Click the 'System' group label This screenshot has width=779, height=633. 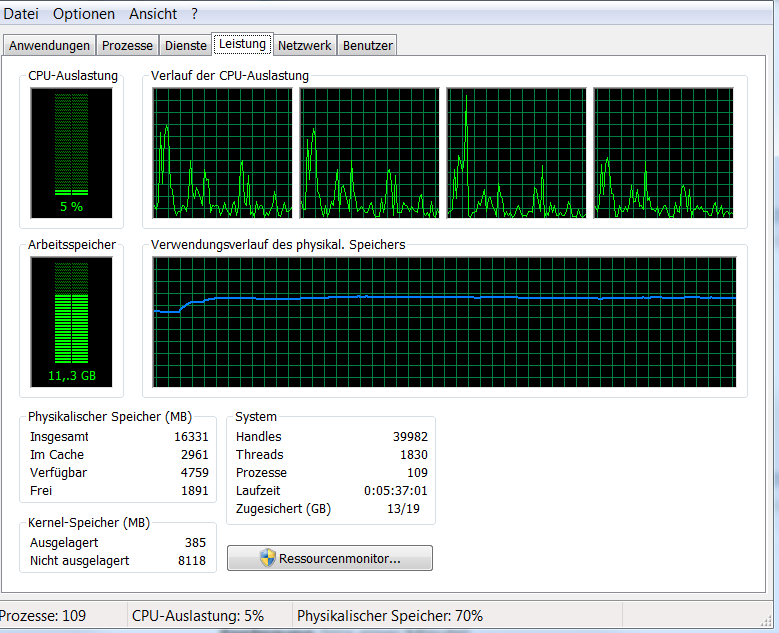coord(256,416)
